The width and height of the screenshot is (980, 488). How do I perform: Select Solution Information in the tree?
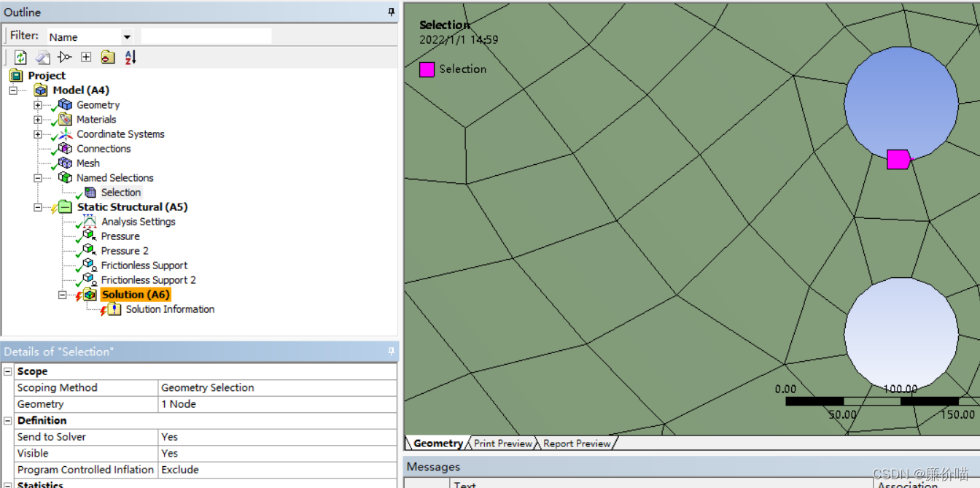170,309
